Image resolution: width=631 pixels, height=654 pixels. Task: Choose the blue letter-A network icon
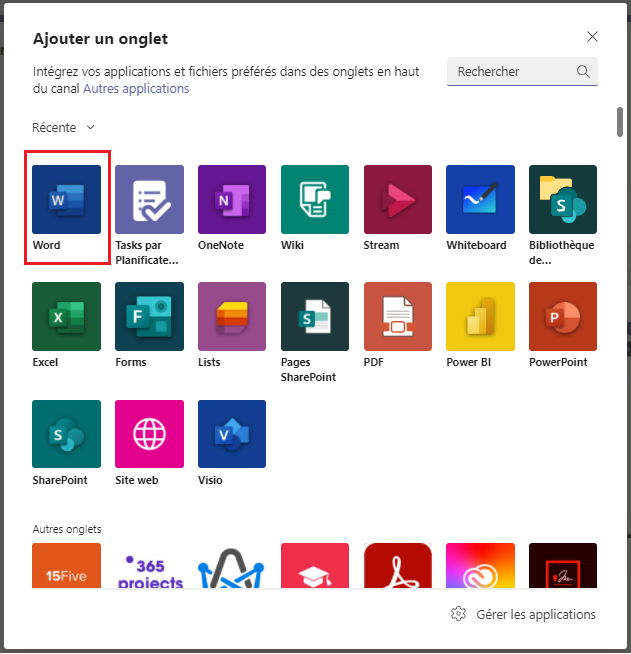[232, 566]
